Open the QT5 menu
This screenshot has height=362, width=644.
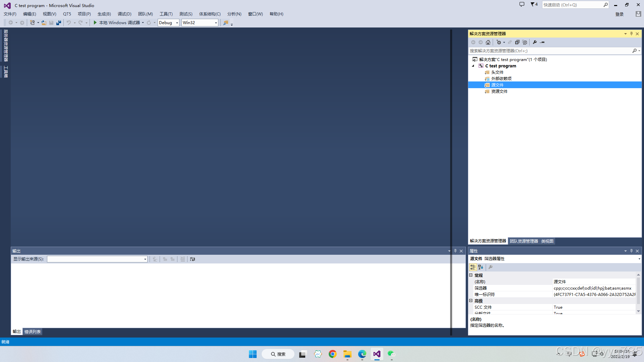coord(67,14)
